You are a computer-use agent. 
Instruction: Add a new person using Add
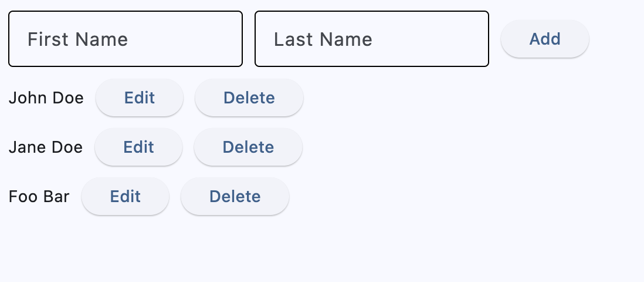(545, 39)
